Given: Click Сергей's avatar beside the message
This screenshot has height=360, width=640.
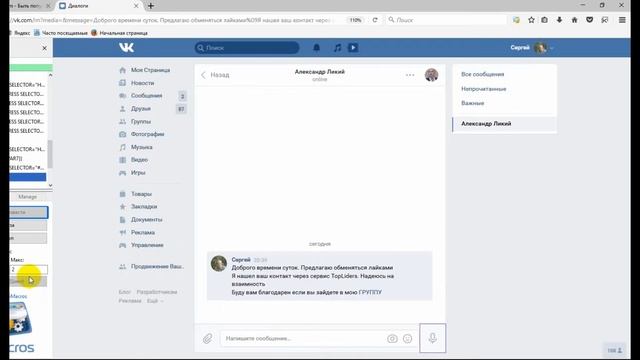Looking at the screenshot, I should pos(219,264).
